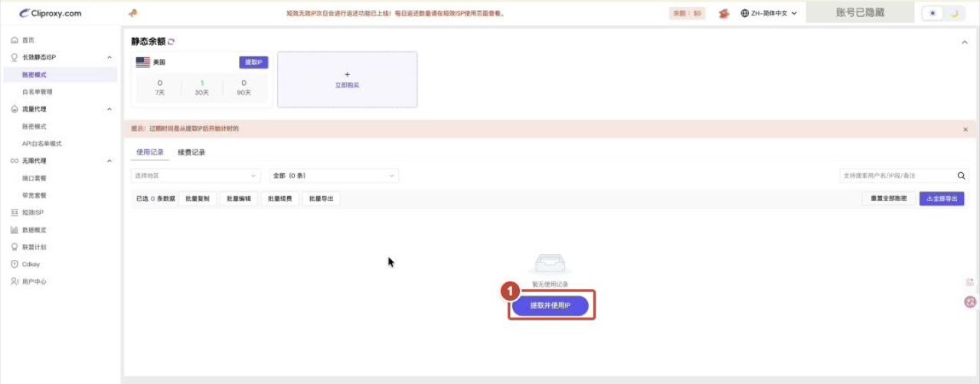Click the 立即购买 plus card
The width and height of the screenshot is (980, 384).
pos(348,80)
